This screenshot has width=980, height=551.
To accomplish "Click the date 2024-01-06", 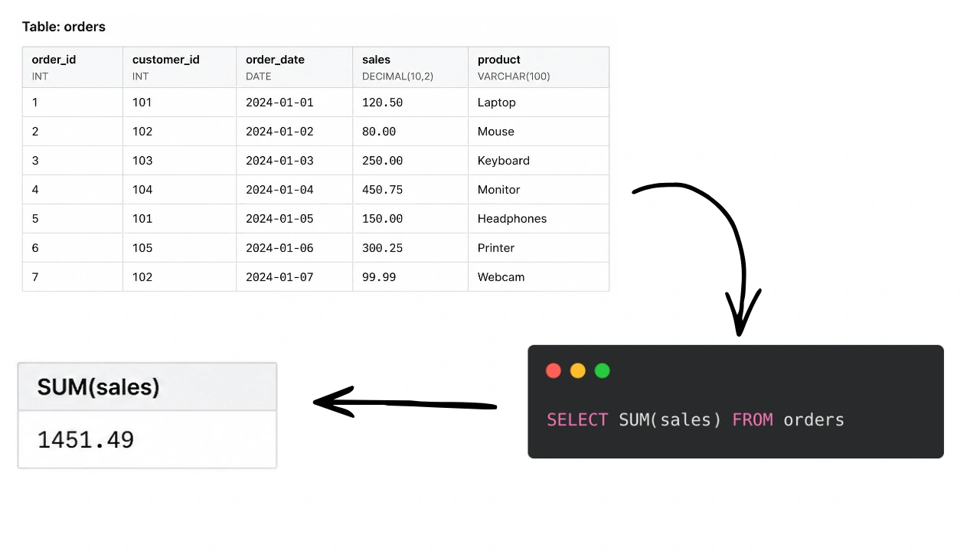I will coord(279,248).
